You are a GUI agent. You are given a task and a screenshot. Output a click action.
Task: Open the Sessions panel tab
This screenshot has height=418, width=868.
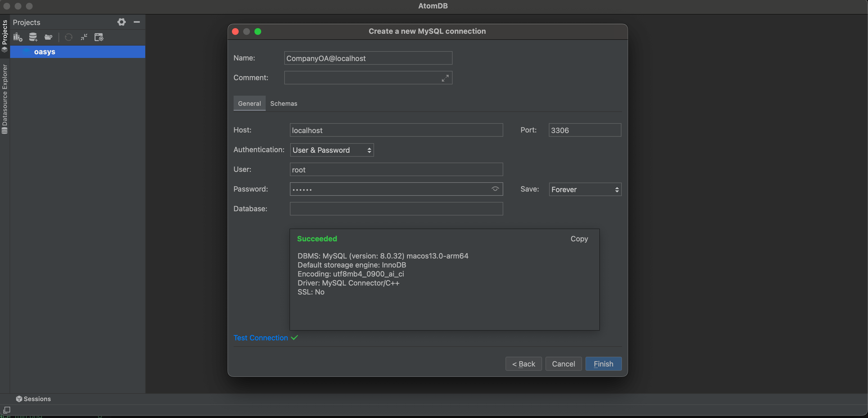pyautogui.click(x=33, y=399)
